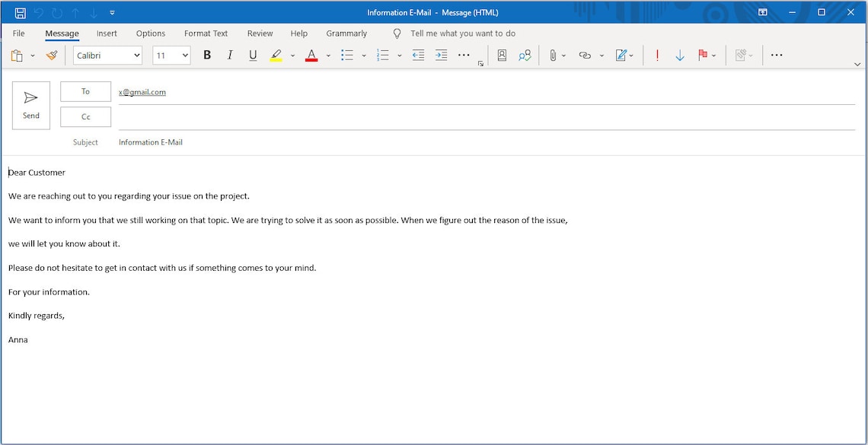Screen dimensions: 868x445
Task: Open the File menu
Action: pos(18,33)
